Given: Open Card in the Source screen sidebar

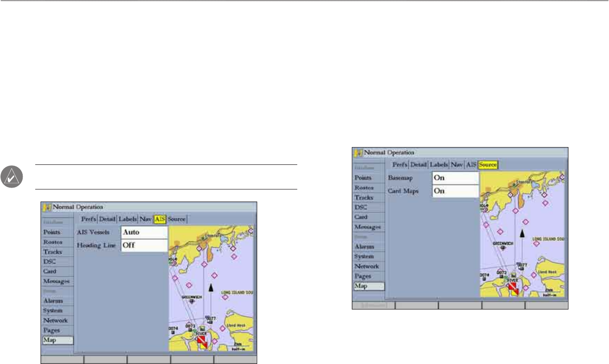Looking at the screenshot, I should click(x=369, y=217).
